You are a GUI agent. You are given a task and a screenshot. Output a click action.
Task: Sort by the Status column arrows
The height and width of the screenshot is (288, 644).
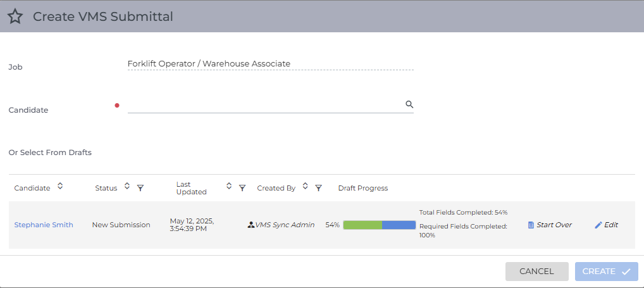127,186
